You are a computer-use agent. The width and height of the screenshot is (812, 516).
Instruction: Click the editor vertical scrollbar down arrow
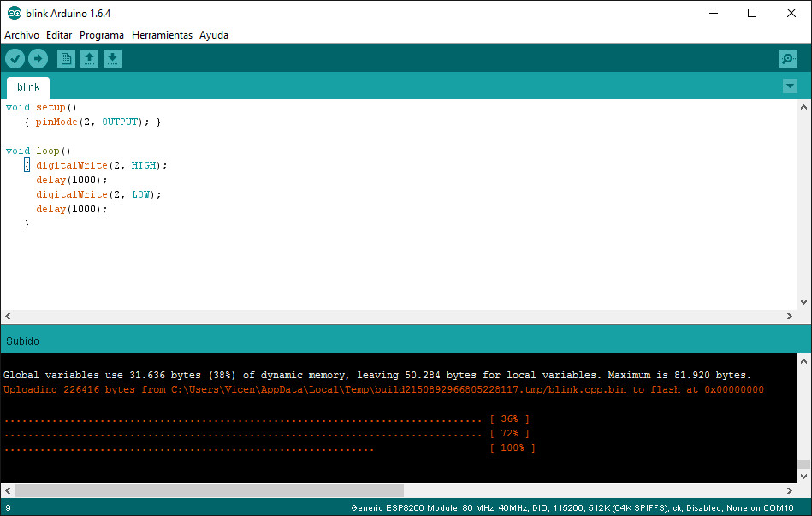803,302
